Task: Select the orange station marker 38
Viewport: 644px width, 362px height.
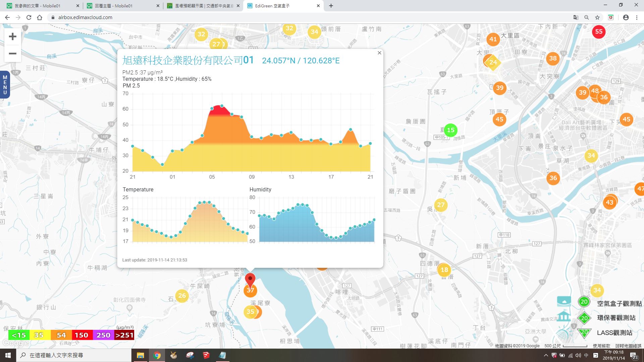Action: coord(553,58)
